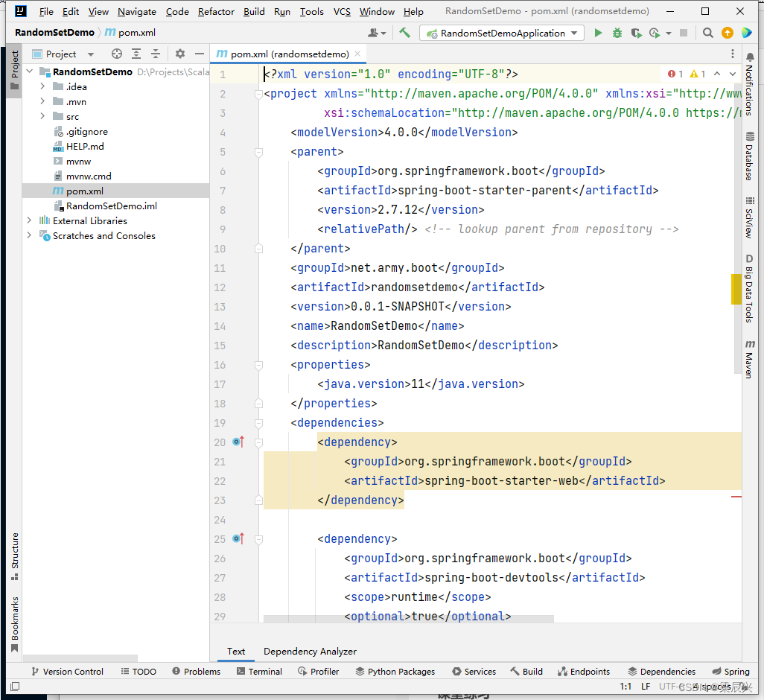
Task: Hide Project panel with minus icon
Action: tap(200, 54)
